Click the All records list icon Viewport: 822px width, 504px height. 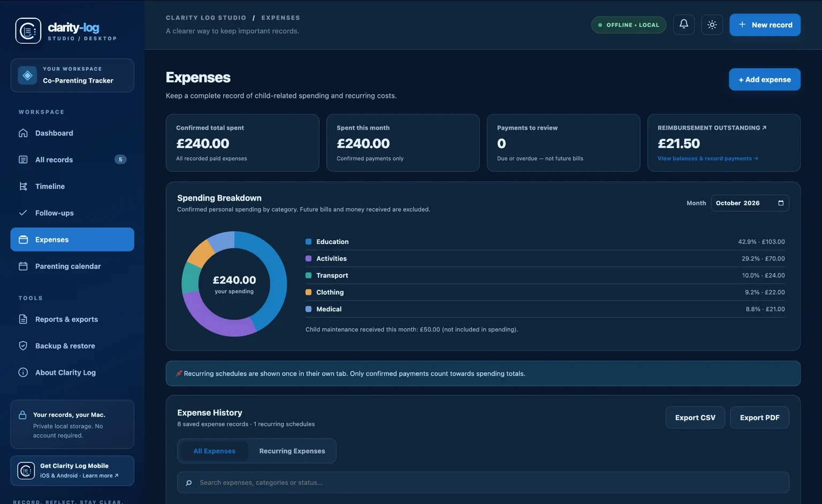23,159
